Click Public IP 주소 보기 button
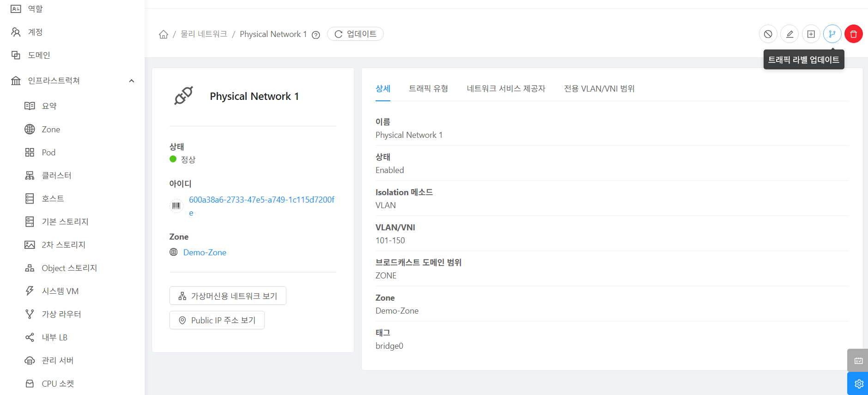The width and height of the screenshot is (868, 395). [217, 321]
